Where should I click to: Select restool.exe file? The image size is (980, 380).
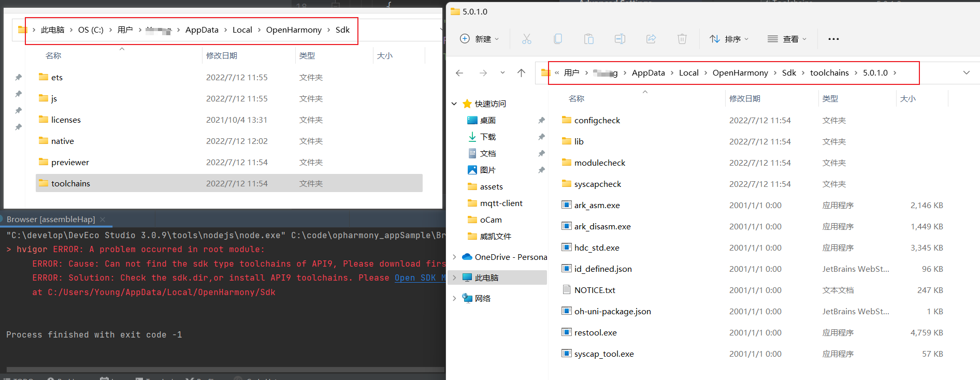595,332
